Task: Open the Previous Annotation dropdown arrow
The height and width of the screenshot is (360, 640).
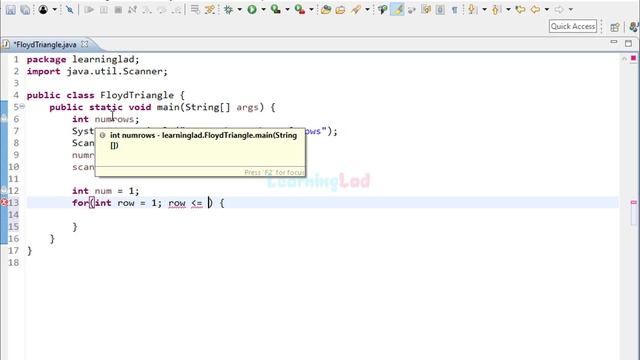Action: 508,9
